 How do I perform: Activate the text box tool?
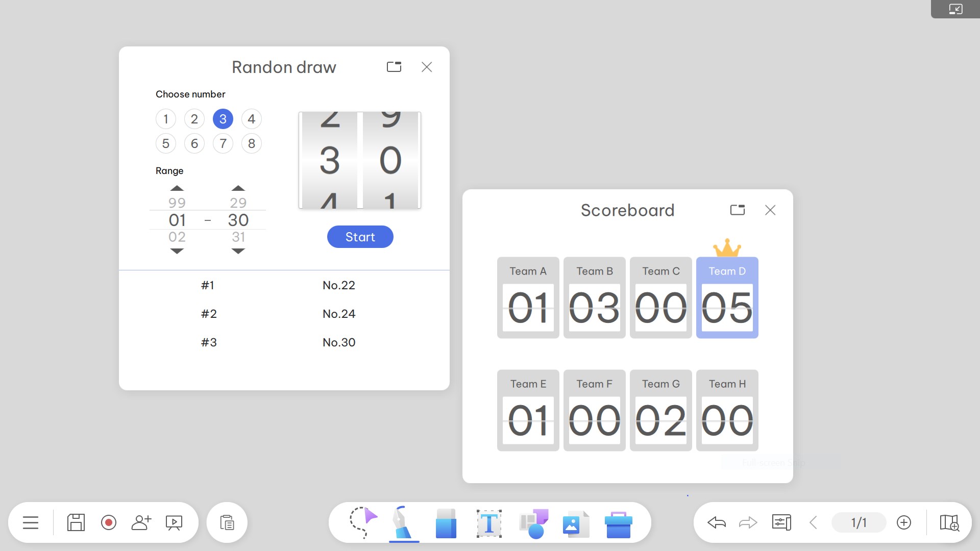(x=489, y=522)
